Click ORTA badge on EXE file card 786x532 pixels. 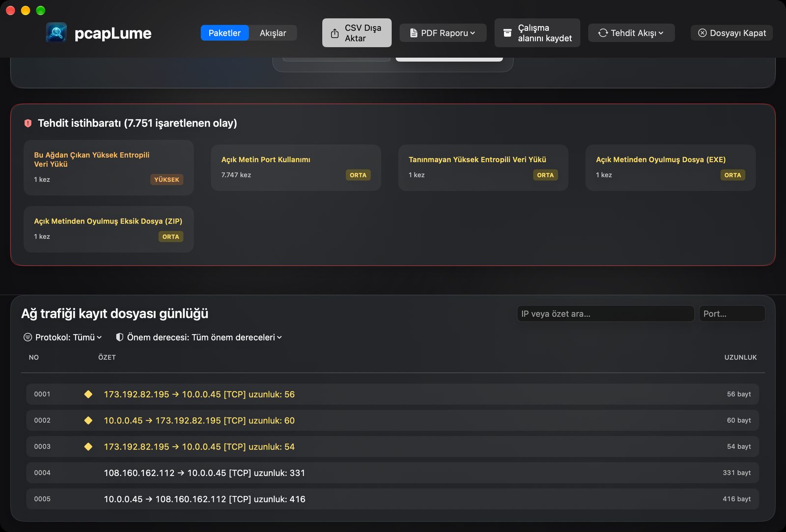tap(732, 175)
